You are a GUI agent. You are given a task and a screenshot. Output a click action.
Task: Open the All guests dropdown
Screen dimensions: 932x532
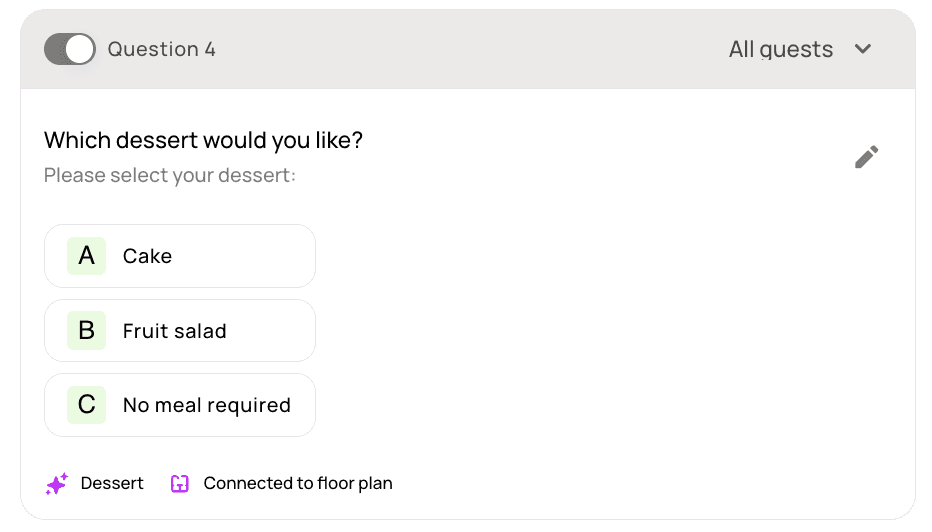tap(780, 49)
